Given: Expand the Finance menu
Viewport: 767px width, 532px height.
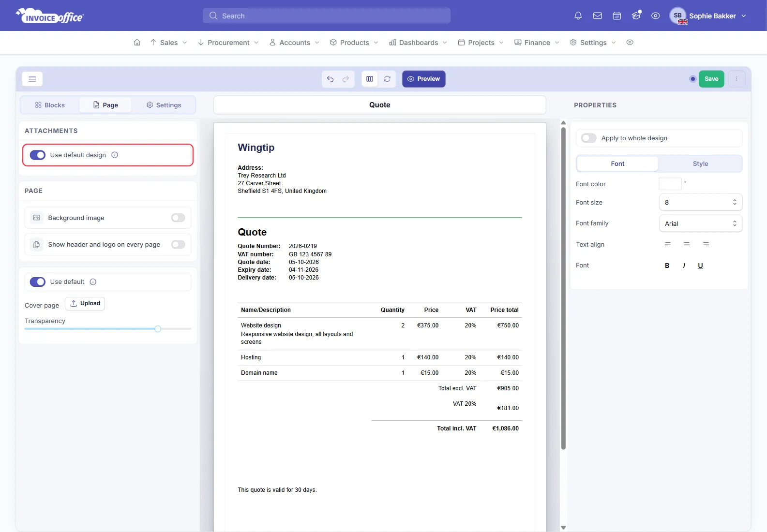Looking at the screenshot, I should [537, 43].
